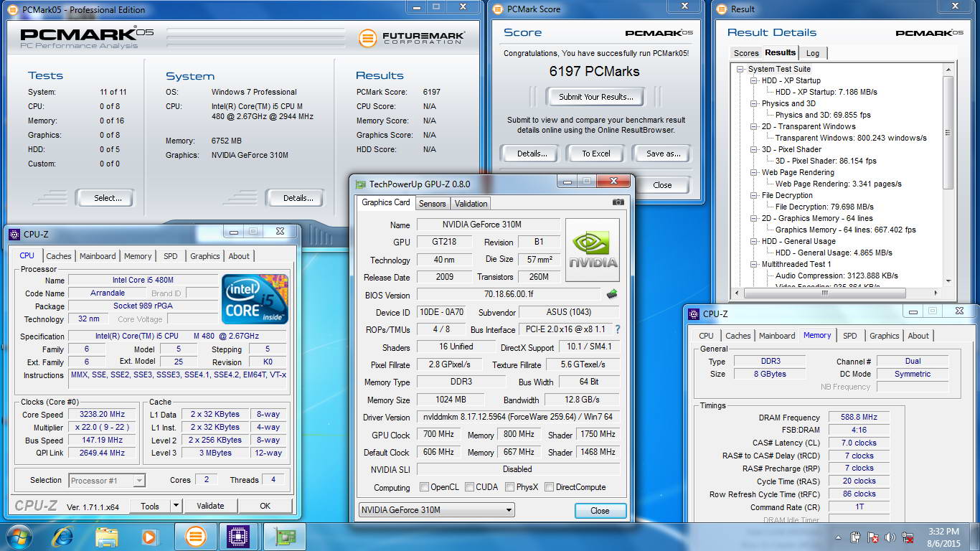Collapse the File Decryption node
The image size is (980, 551).
tap(754, 196)
